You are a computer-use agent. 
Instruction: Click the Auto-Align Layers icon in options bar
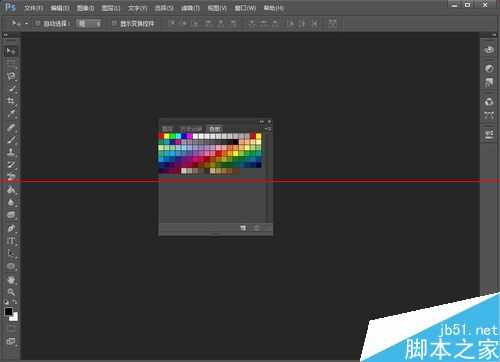pyautogui.click(x=332, y=23)
